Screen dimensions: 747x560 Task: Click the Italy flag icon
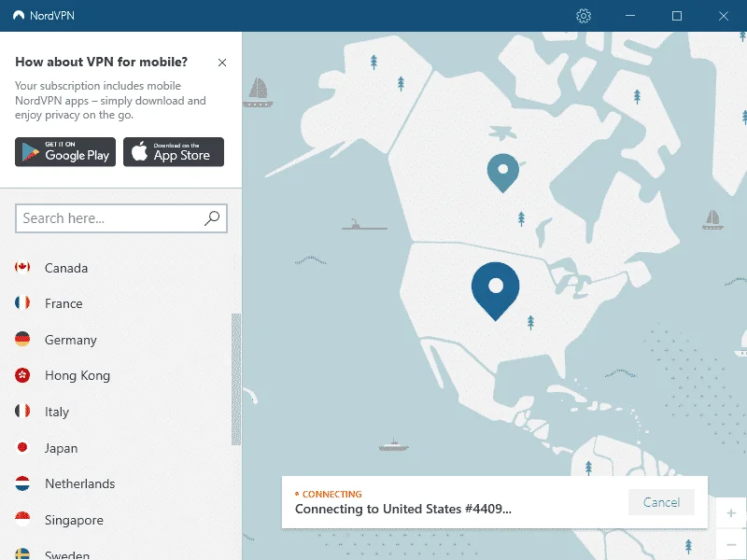(22, 411)
